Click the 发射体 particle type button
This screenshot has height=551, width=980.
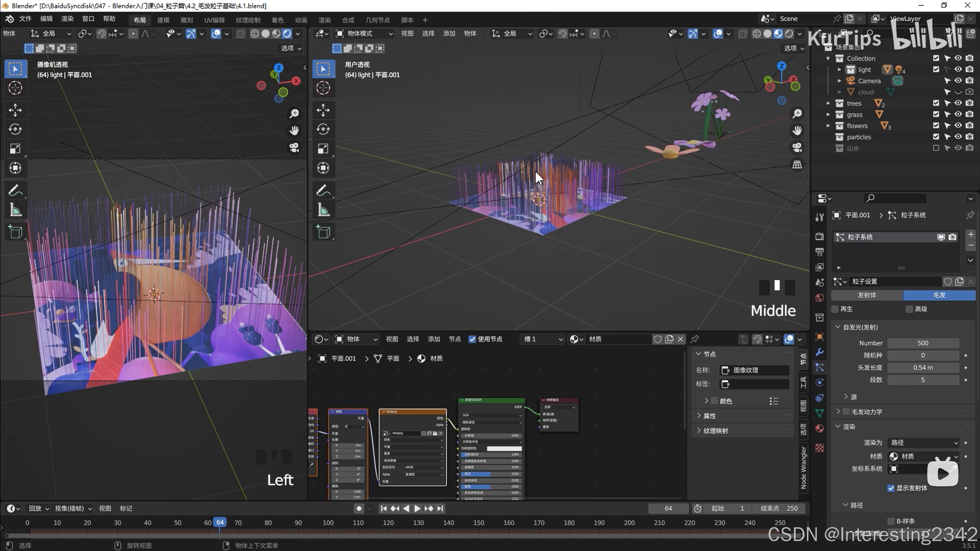(x=867, y=295)
